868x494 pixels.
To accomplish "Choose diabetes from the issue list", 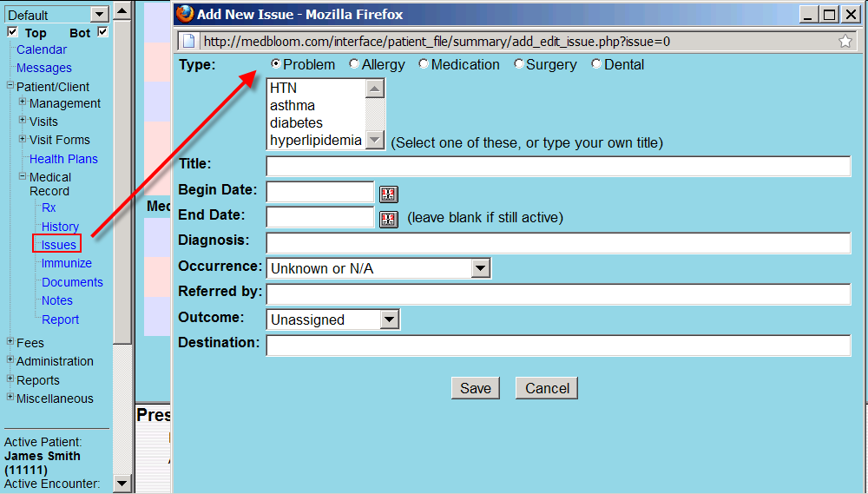I will (x=296, y=122).
